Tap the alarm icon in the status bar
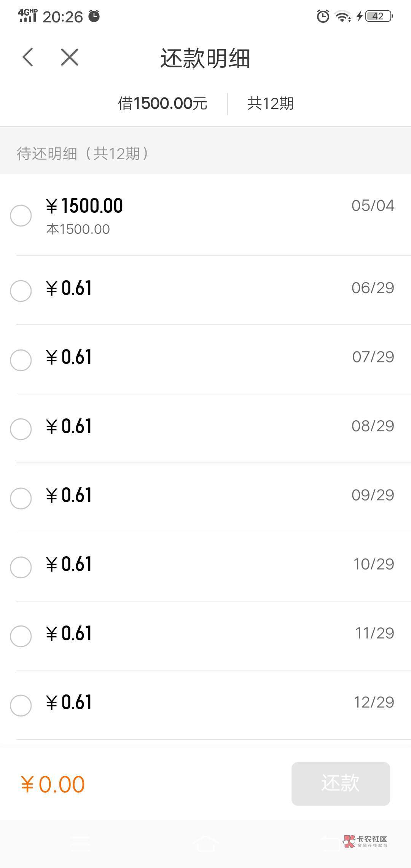Viewport: 411px width, 868px height. [x=323, y=16]
